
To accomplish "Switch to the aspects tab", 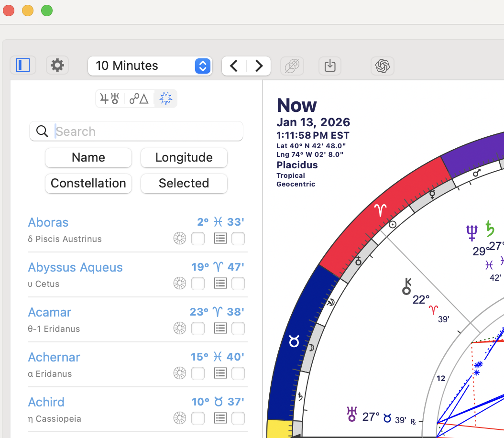I will [139, 99].
